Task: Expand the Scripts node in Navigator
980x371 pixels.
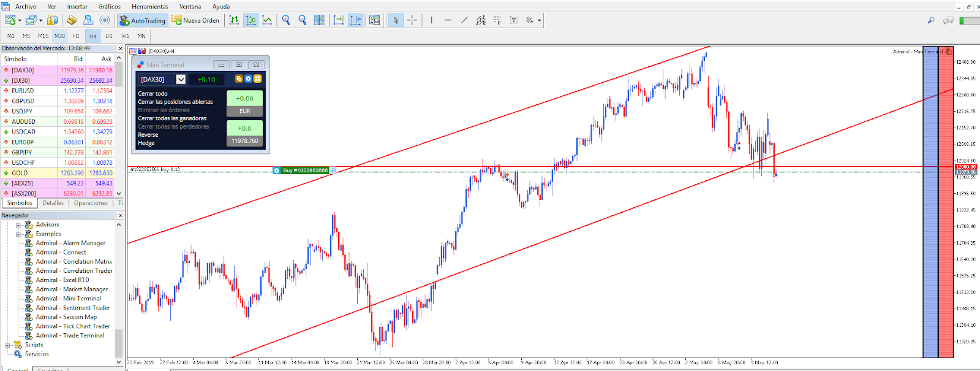Action: point(8,345)
